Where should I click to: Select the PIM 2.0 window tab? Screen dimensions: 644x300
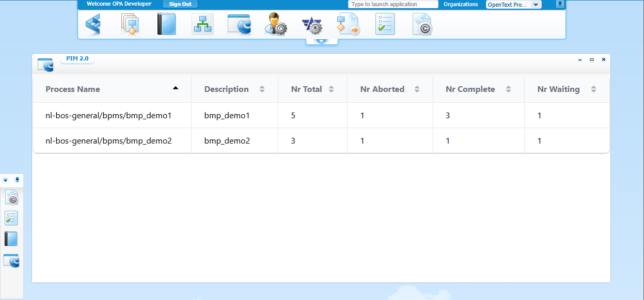pyautogui.click(x=77, y=58)
